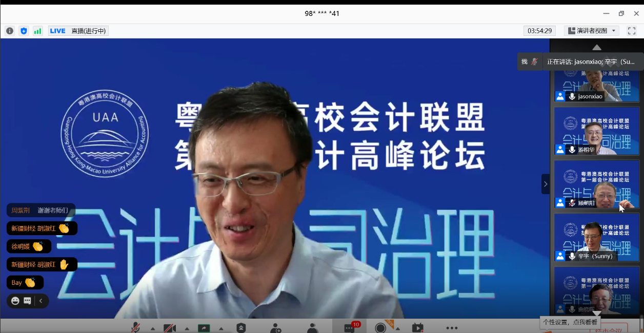Expand the microphone options arrow

(x=152, y=328)
